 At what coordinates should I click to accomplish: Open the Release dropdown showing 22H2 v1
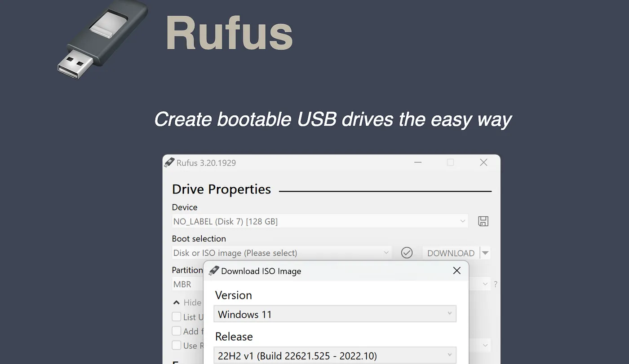pos(335,355)
